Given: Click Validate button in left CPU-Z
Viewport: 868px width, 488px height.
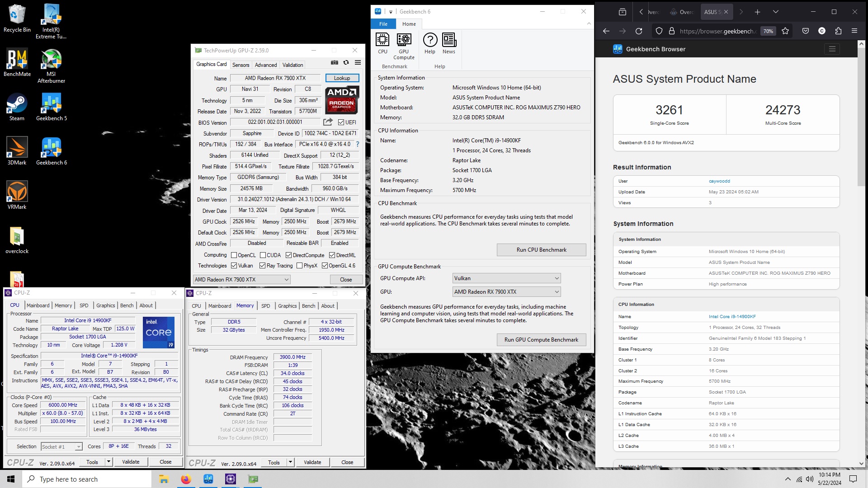Looking at the screenshot, I should 131,462.
